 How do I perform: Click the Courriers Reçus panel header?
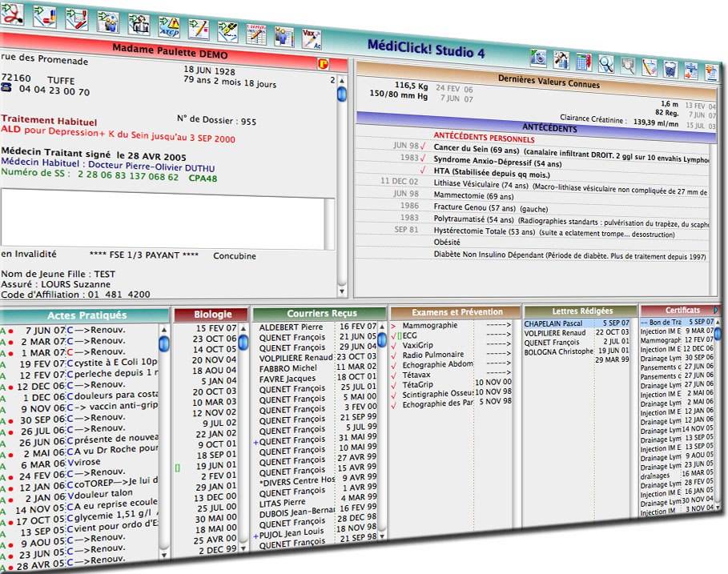pyautogui.click(x=320, y=313)
